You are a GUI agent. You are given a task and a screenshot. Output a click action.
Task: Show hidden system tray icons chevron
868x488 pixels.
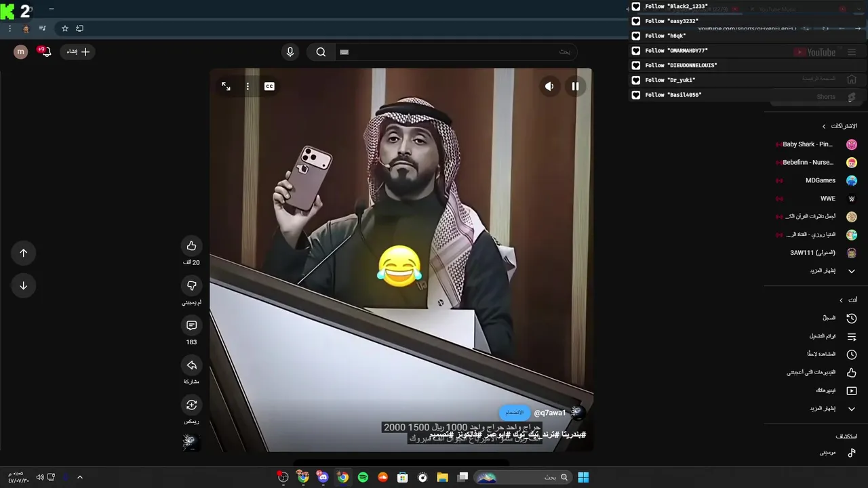click(79, 477)
